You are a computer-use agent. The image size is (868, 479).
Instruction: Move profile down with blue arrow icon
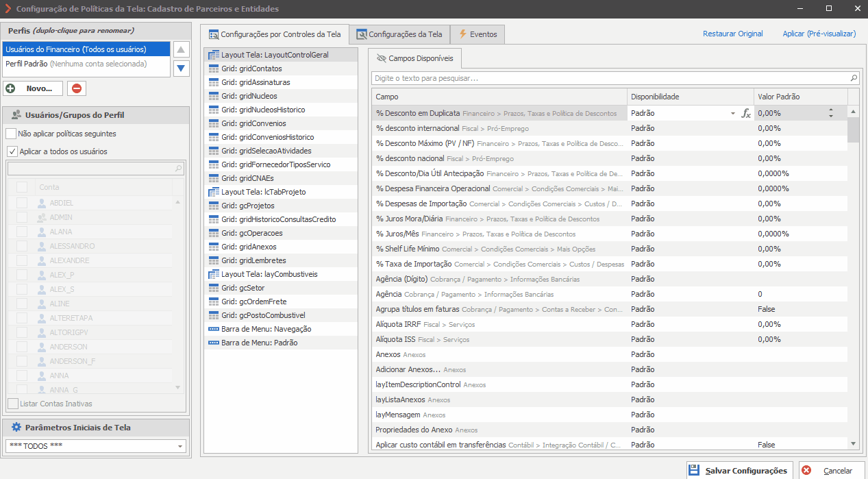click(181, 68)
